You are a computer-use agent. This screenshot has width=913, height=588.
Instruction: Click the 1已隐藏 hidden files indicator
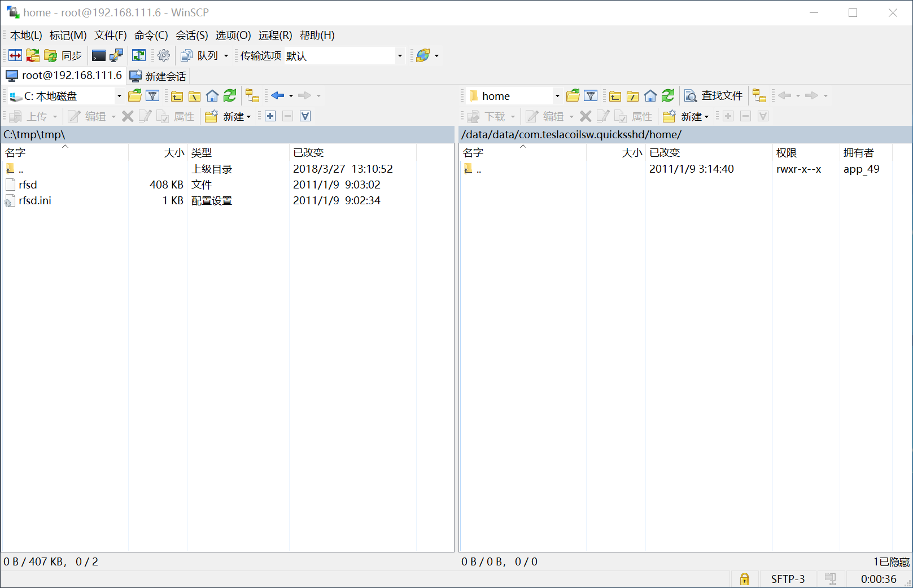click(891, 561)
